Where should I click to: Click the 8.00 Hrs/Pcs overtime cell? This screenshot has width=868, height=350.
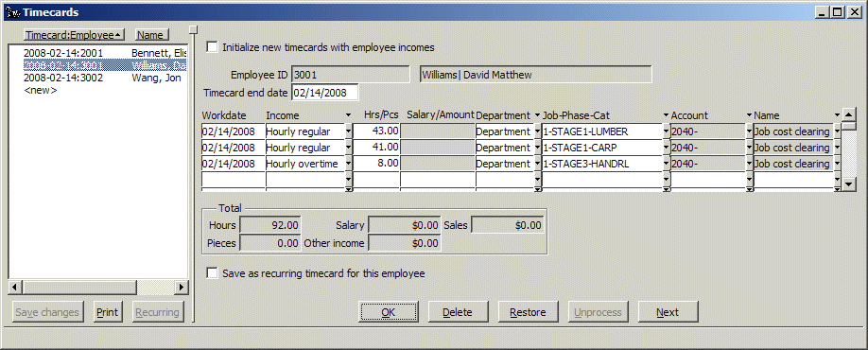pyautogui.click(x=376, y=164)
